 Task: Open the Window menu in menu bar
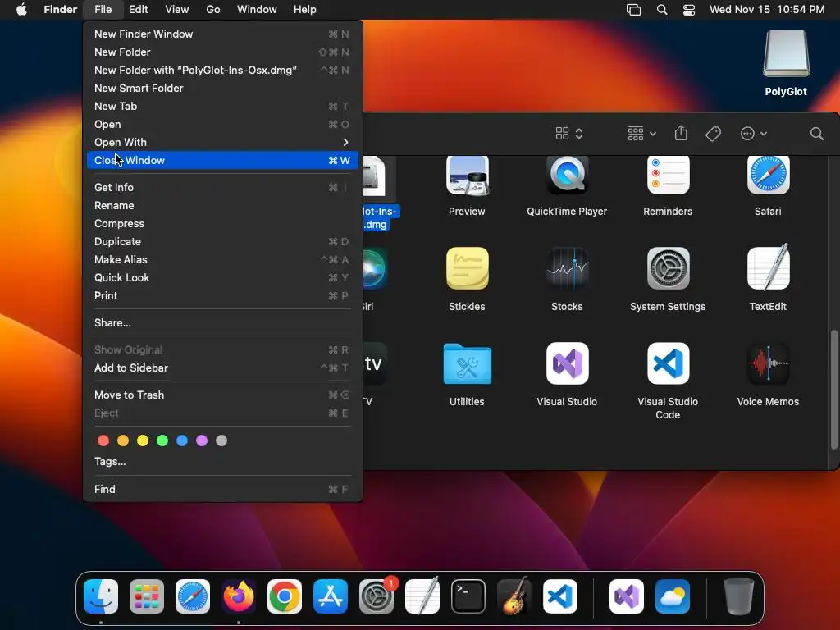(x=257, y=10)
